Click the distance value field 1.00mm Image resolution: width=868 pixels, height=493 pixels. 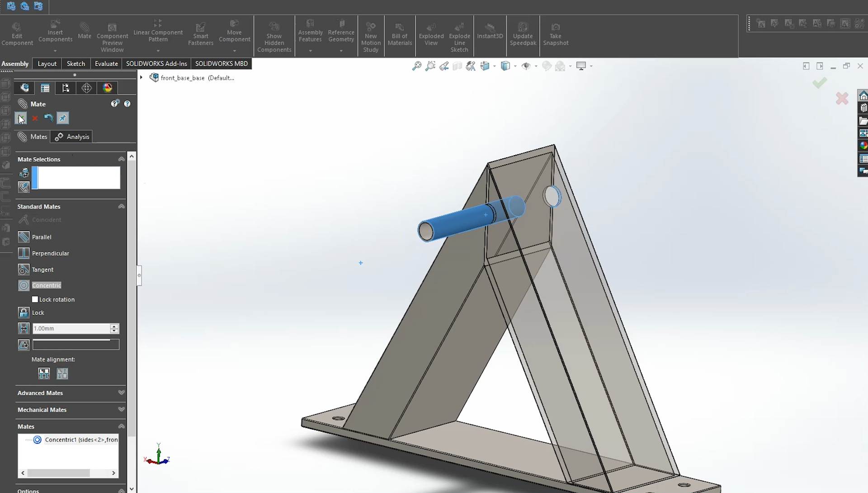click(71, 328)
